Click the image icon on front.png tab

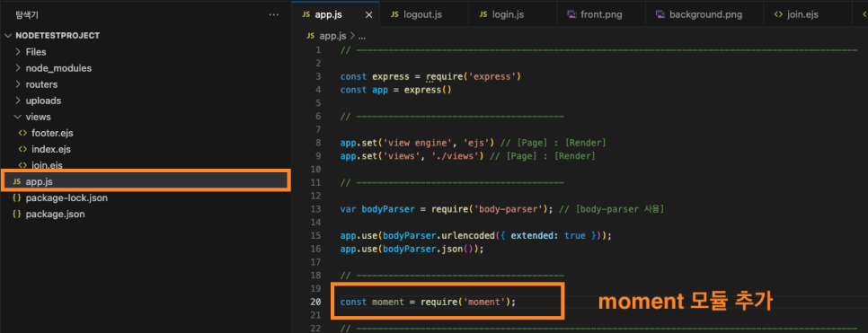pyautogui.click(x=572, y=15)
